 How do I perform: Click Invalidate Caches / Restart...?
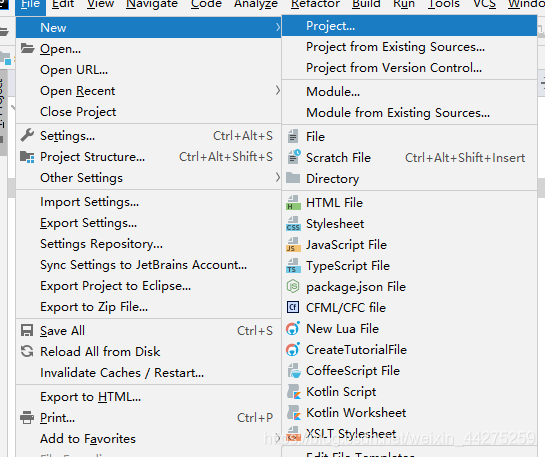(148, 373)
